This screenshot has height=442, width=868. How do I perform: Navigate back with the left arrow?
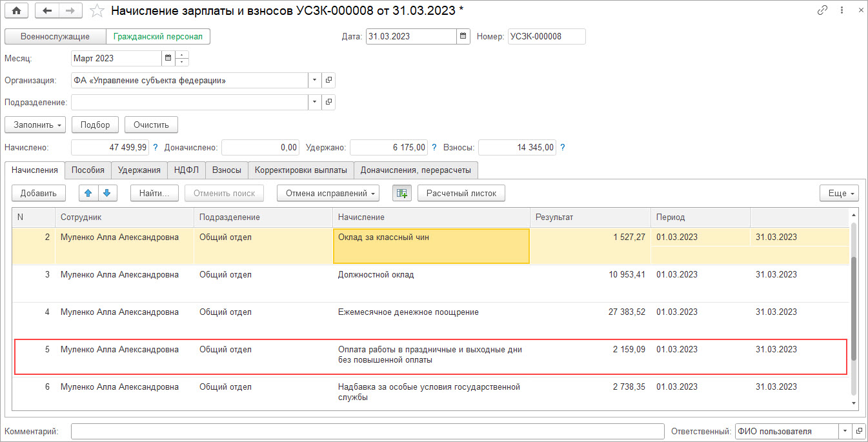tap(46, 10)
